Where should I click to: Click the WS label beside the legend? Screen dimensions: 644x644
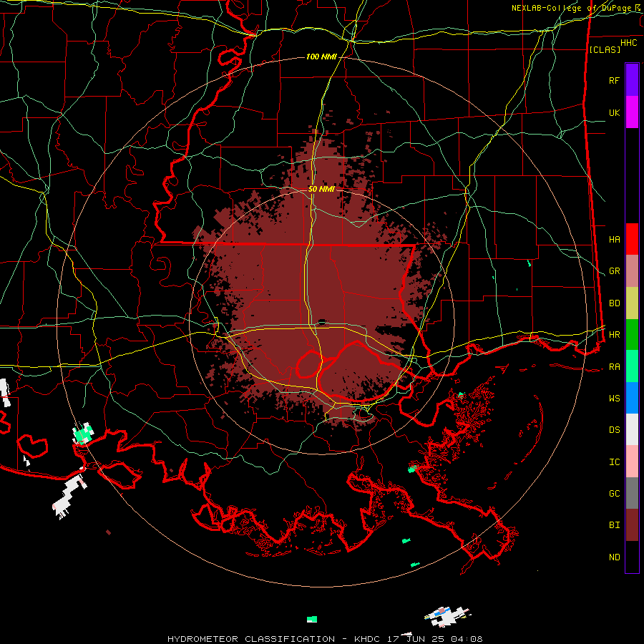tap(614, 399)
